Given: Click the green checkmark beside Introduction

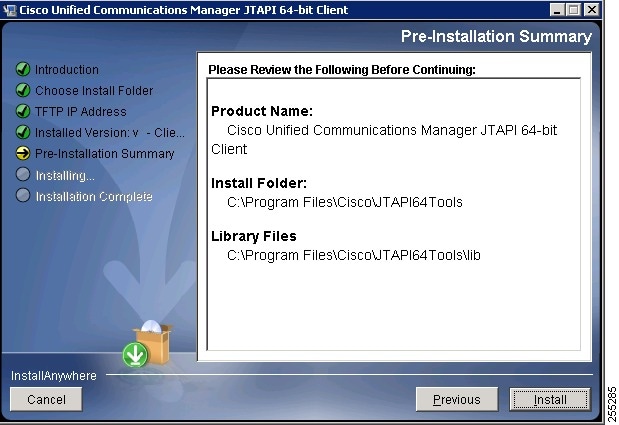Looking at the screenshot, I should [x=23, y=69].
